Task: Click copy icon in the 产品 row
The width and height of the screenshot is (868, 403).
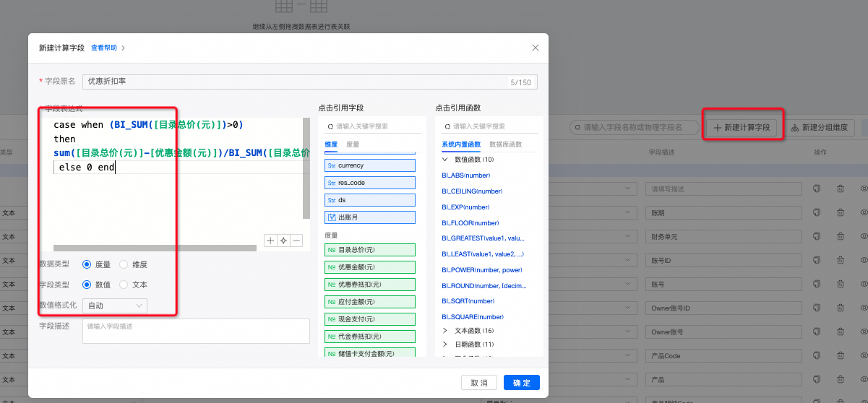Action: tap(817, 379)
